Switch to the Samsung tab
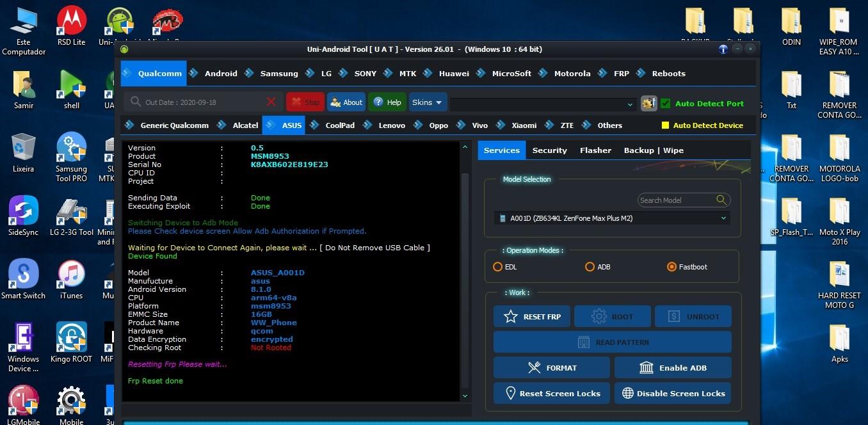 (278, 74)
